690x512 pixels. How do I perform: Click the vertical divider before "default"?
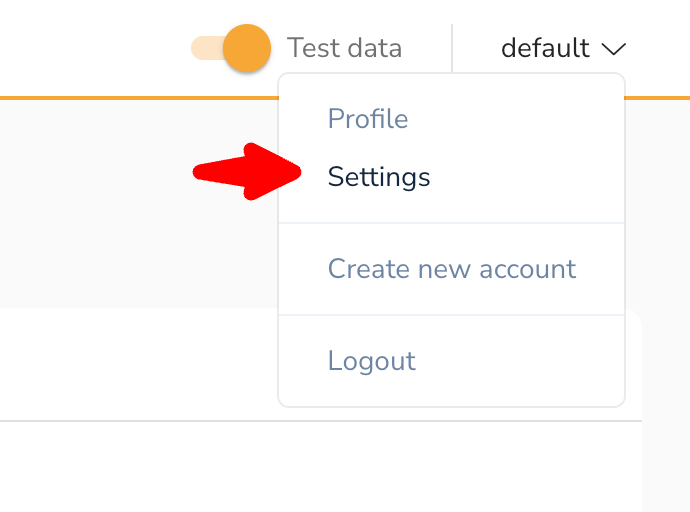click(452, 48)
